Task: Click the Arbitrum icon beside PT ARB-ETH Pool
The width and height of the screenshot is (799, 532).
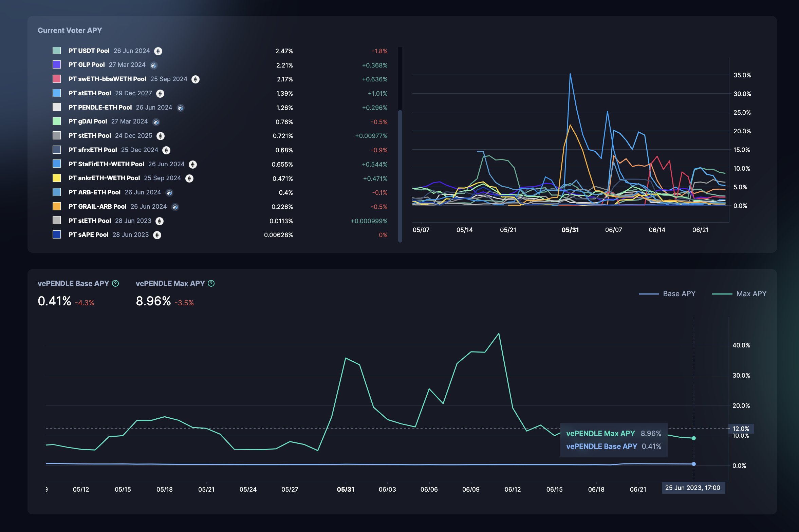Action: (169, 193)
